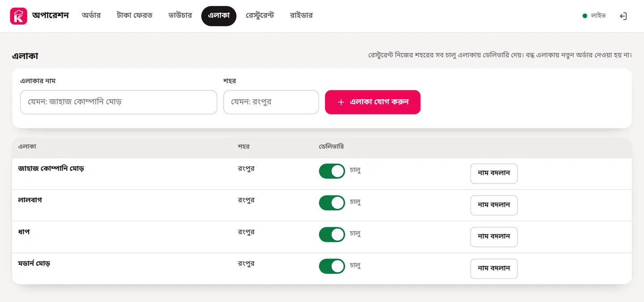Viewport: 644px width, 302px height.
Task: Click the ধাপ area name
Action: [x=24, y=232]
